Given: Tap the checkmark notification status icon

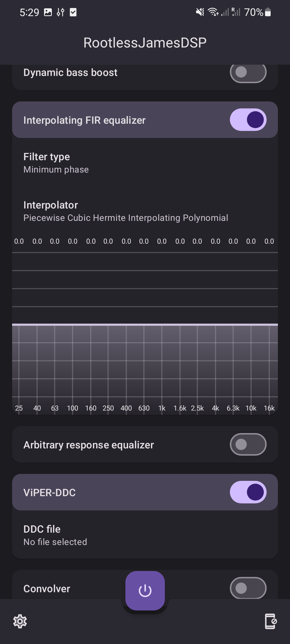Looking at the screenshot, I should coord(73,12).
